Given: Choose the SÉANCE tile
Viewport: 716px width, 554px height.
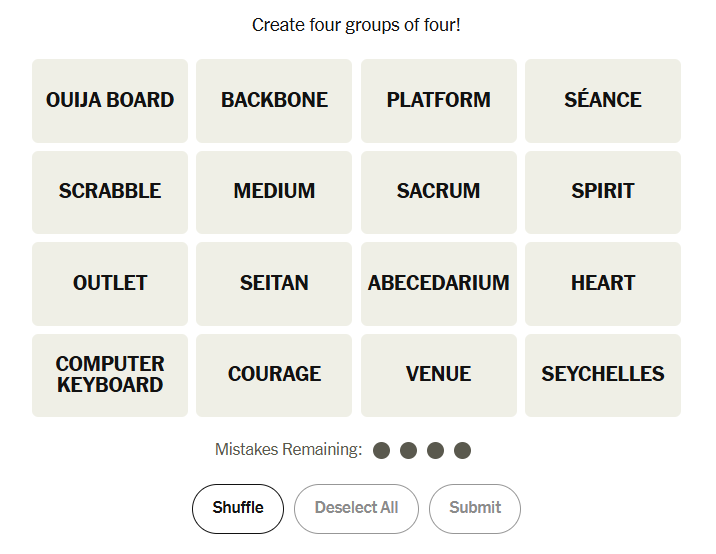Looking at the screenshot, I should (x=602, y=100).
